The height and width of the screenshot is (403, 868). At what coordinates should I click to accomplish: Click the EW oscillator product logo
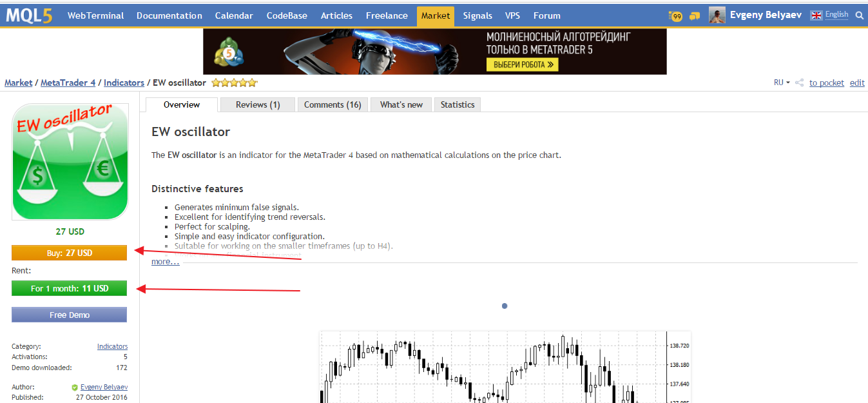(x=70, y=162)
